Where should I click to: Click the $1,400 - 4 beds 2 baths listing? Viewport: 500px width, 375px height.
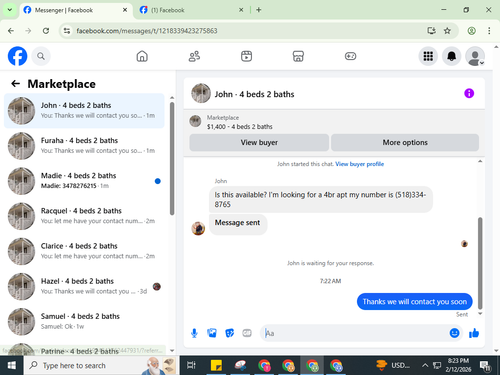pos(240,127)
